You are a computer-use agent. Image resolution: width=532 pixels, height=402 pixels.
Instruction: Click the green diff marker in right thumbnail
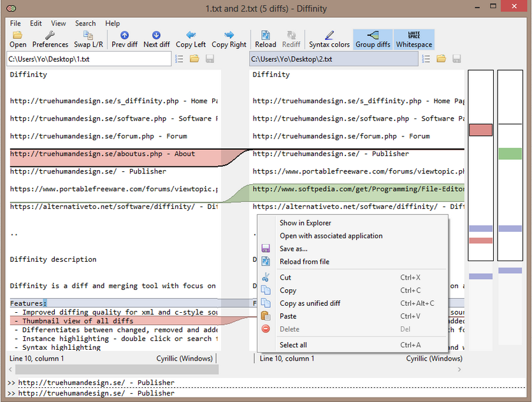510,154
